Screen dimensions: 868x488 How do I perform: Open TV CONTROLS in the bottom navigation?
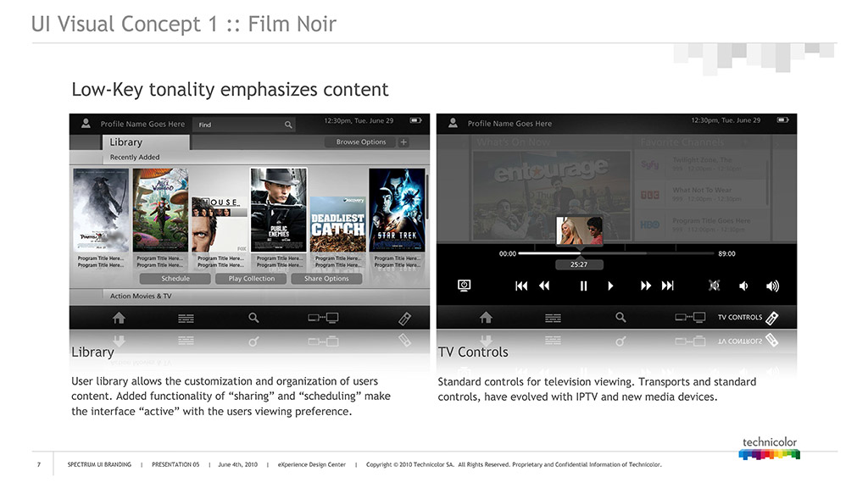coord(747,318)
